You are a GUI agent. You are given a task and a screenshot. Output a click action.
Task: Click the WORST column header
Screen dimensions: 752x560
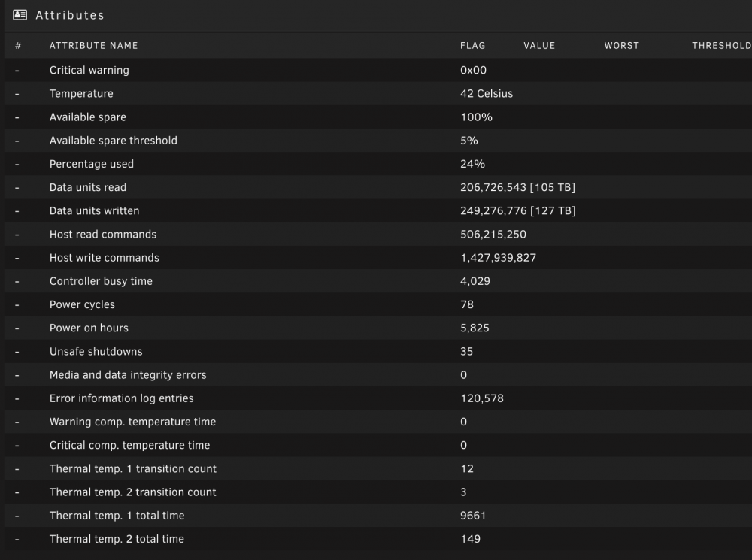tap(622, 46)
